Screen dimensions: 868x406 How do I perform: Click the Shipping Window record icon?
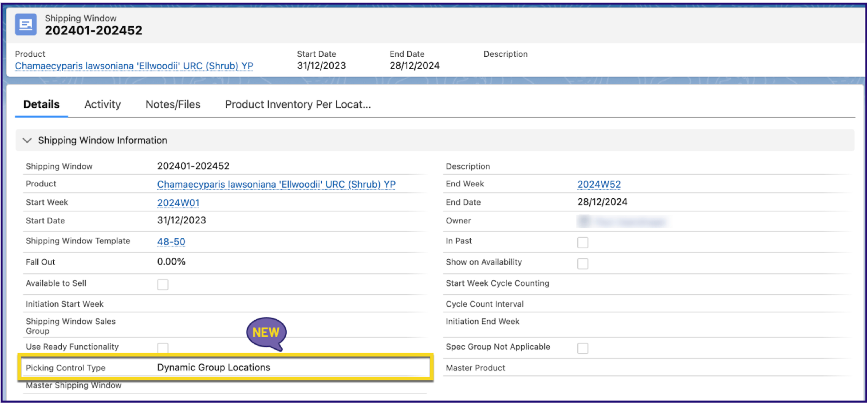26,24
